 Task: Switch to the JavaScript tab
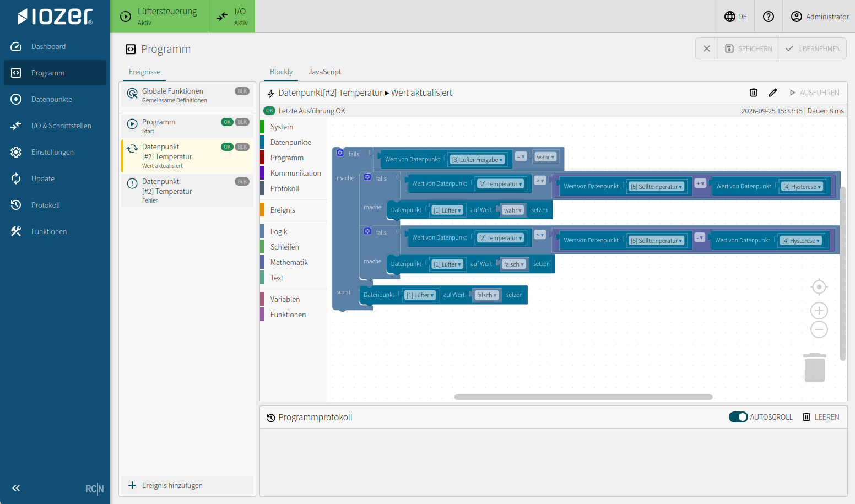tap(324, 72)
